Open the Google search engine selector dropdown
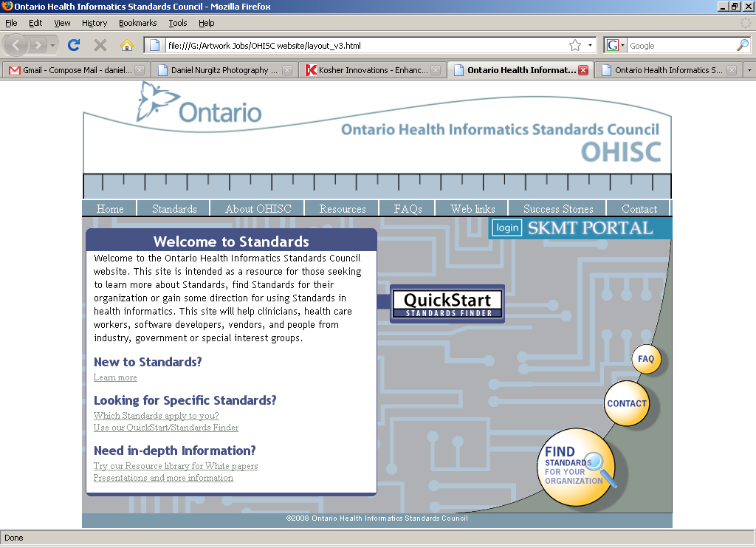Image resolution: width=756 pixels, height=548 pixels. pos(622,45)
